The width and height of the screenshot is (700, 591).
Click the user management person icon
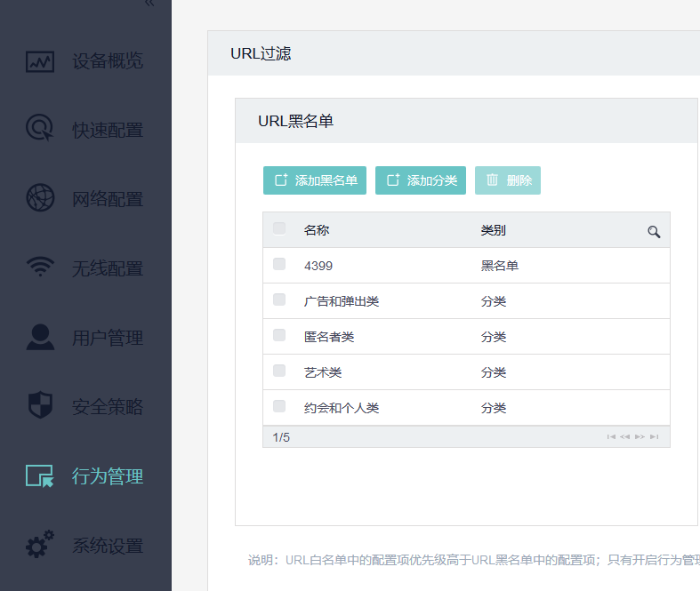click(40, 336)
